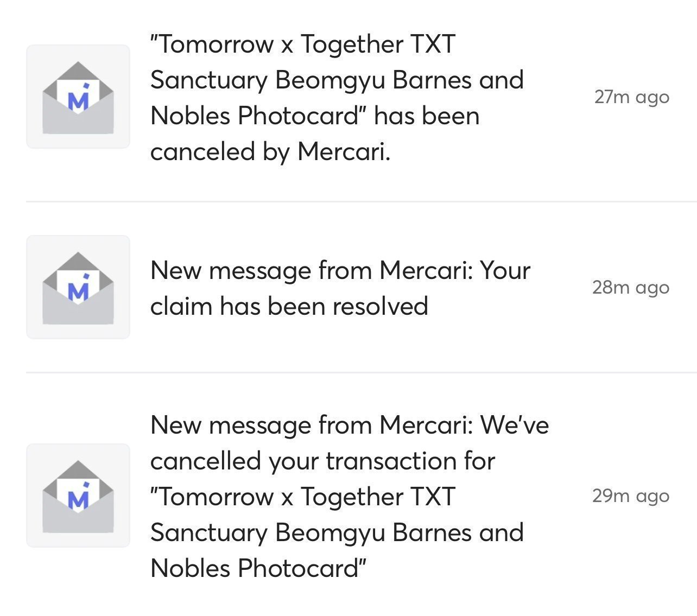Select the 29m ago timestamp
Viewport: 697px width, 616px height.
pos(631,496)
